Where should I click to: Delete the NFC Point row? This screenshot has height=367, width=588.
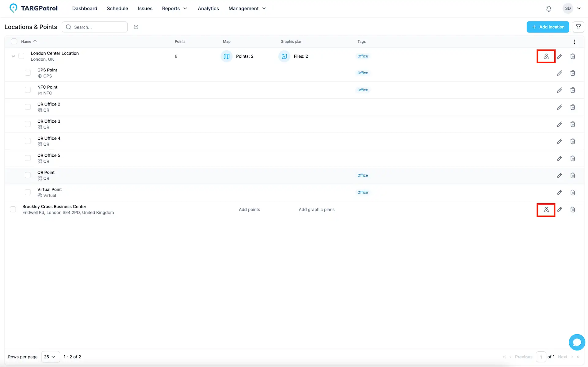572,90
